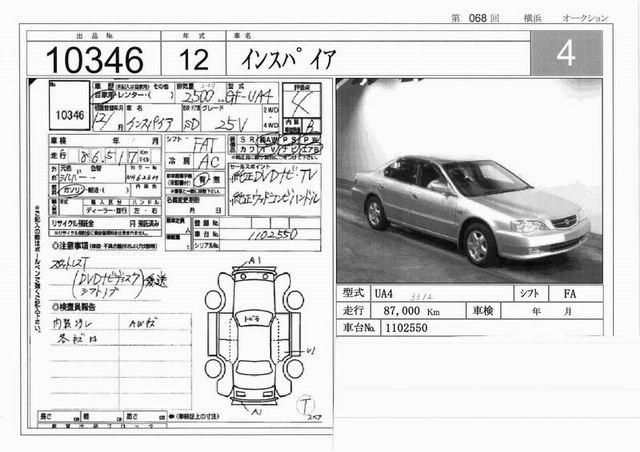Screen dimensions: 640x452
Task: Select the grey auction grade 4 box
Action: (566, 53)
